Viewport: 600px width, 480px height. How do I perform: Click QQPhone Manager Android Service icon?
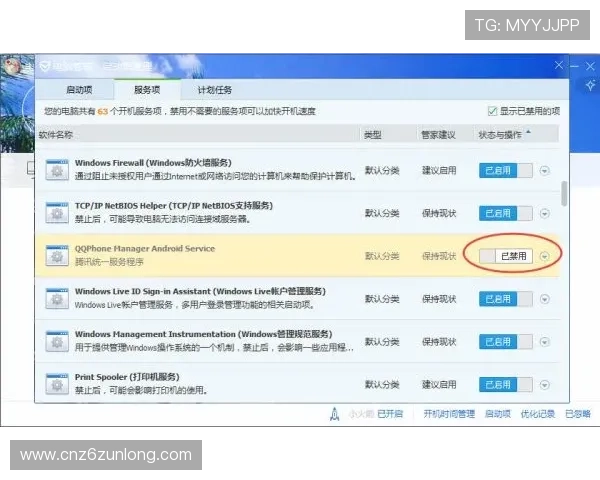[57, 256]
